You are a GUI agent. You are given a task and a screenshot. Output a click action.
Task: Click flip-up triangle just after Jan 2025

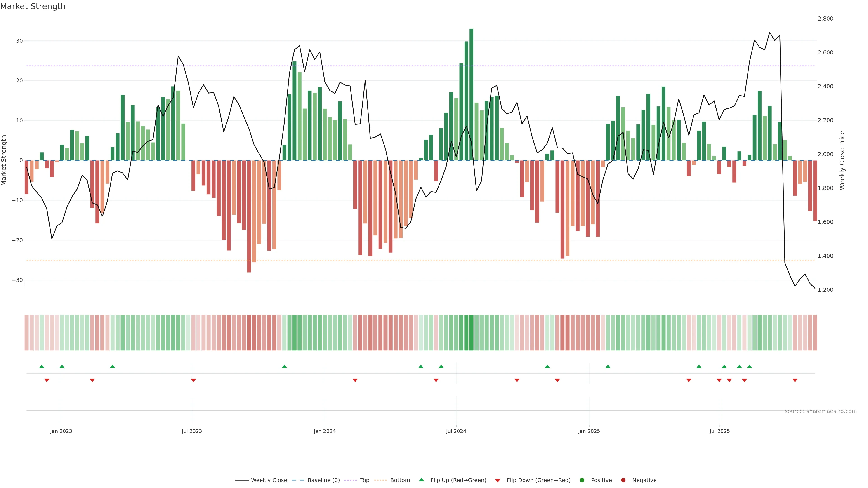click(608, 366)
